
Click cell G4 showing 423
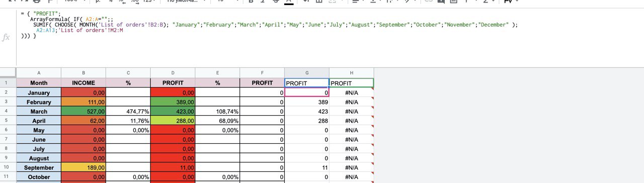(307, 111)
